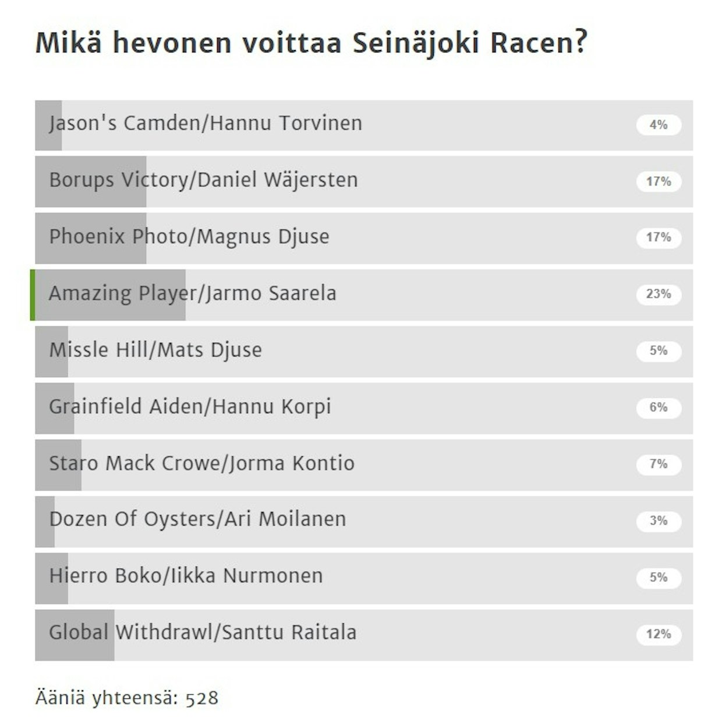Choose Grainfield Aiden/Hannu Korpi option
The image size is (722, 728).
click(364, 408)
